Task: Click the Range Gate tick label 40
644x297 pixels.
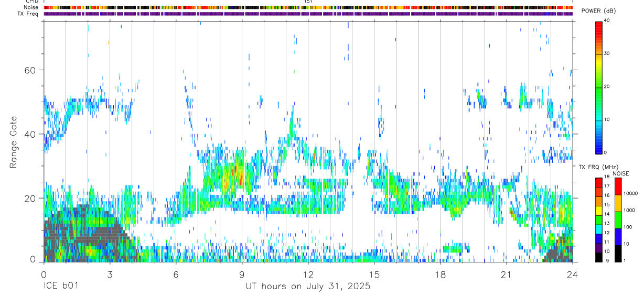Action: pyautogui.click(x=30, y=134)
